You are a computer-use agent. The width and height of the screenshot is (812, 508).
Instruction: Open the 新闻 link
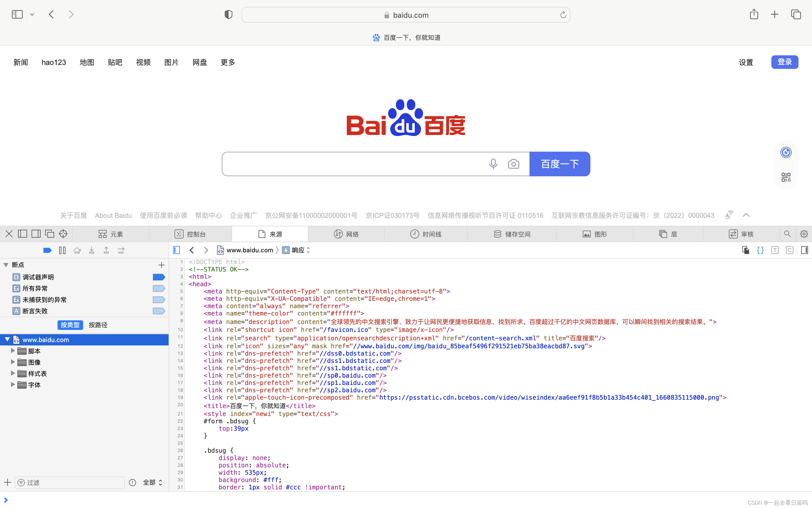21,62
